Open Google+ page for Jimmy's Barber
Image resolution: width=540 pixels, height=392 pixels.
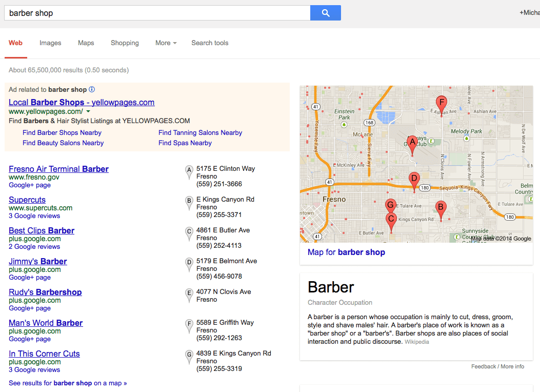[x=30, y=277]
